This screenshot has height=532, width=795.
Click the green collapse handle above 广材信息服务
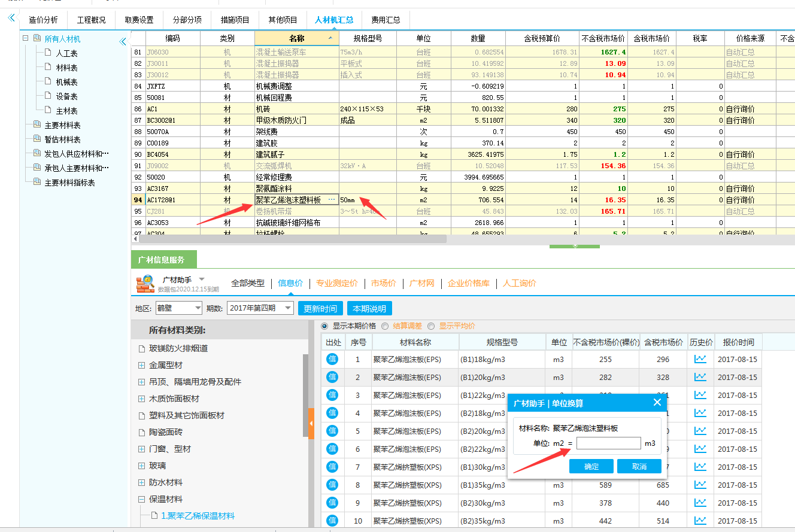click(574, 245)
